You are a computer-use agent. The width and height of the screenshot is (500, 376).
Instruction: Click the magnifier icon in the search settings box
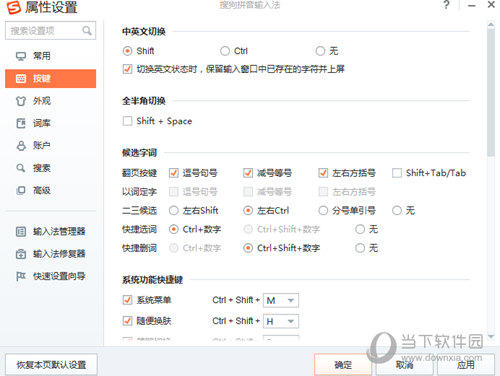click(87, 31)
